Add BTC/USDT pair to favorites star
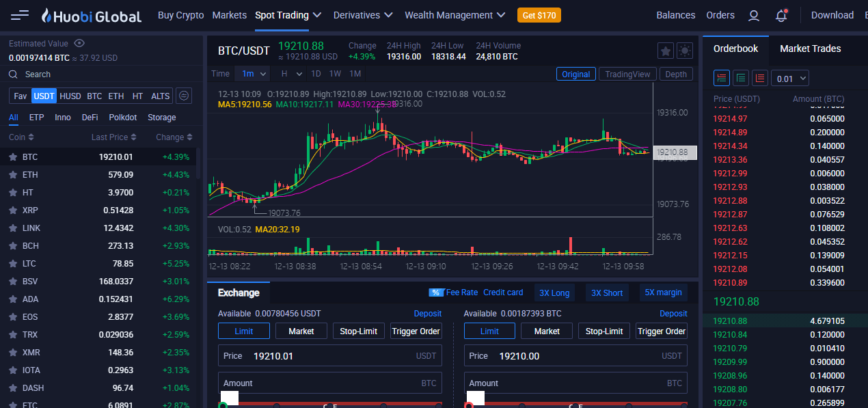Screen dimensions: 868x408 tap(665, 51)
